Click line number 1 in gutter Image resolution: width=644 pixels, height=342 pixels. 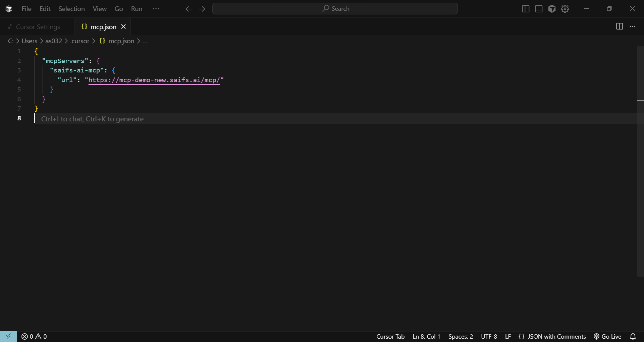pyautogui.click(x=19, y=51)
